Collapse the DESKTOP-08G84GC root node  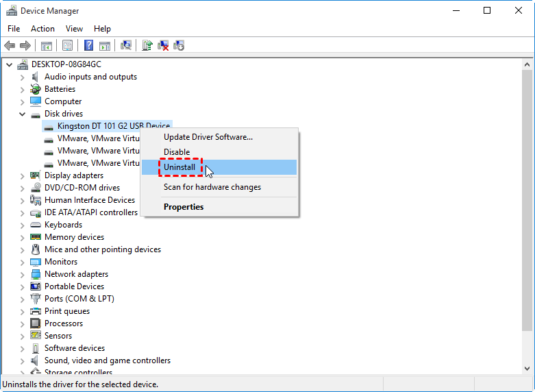coord(10,64)
